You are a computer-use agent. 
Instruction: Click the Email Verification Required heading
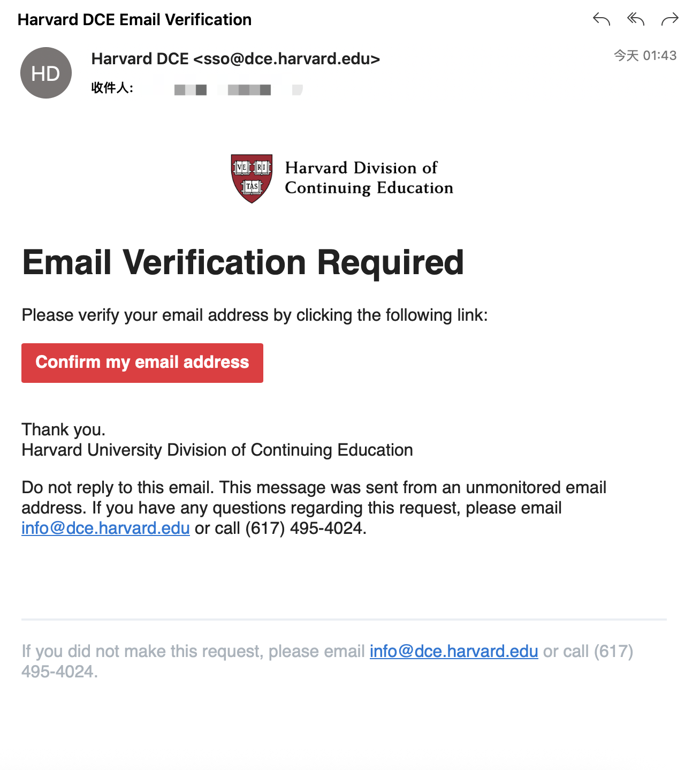pyautogui.click(x=242, y=262)
